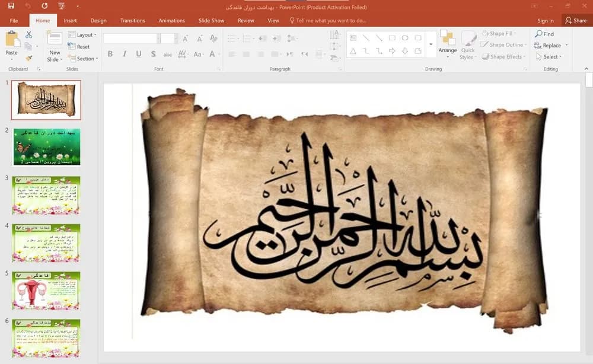Open Quick Styles gallery
This screenshot has width=593, height=364.
click(468, 46)
